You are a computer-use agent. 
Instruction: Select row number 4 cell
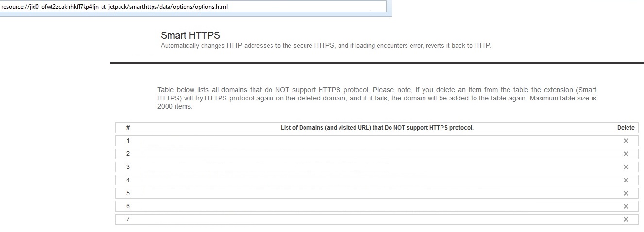click(128, 180)
